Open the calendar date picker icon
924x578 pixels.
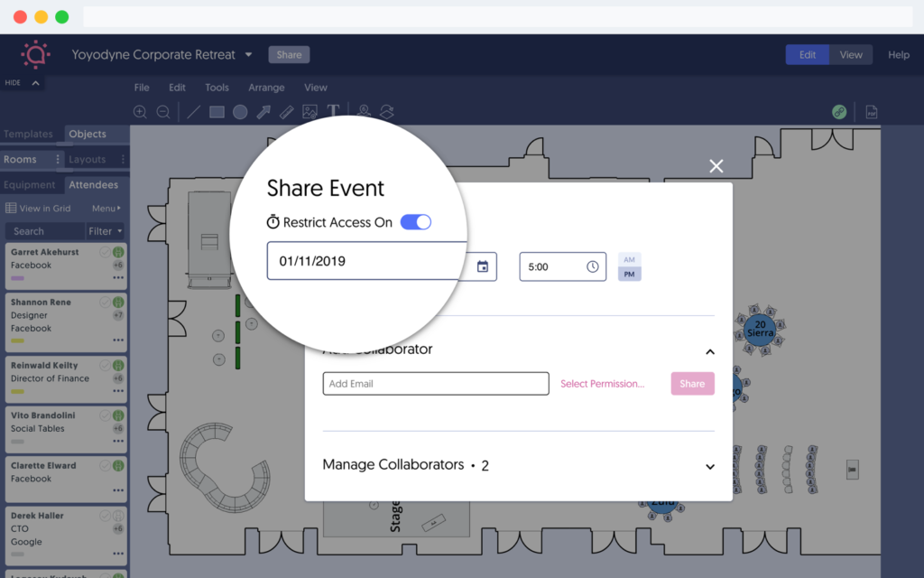pyautogui.click(x=483, y=266)
